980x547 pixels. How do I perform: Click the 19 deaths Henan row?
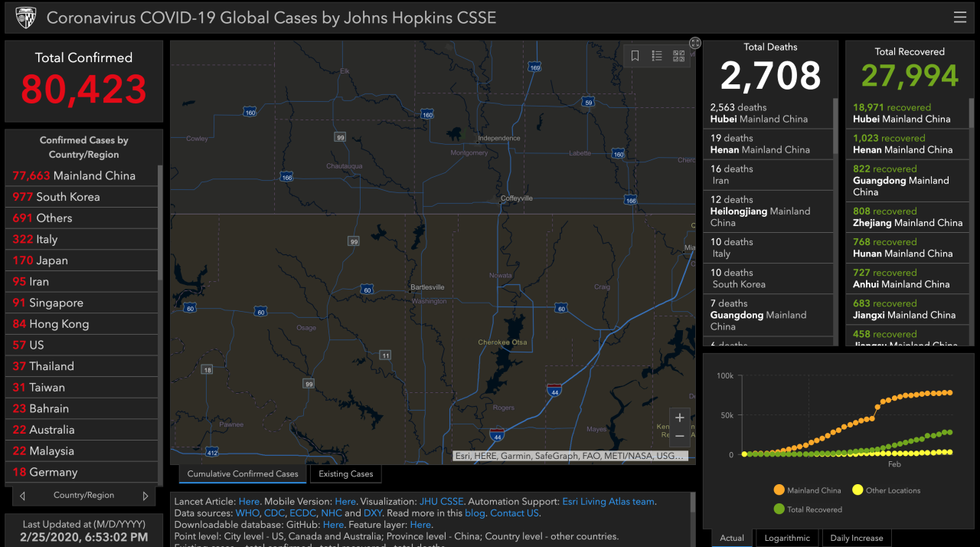click(768, 144)
